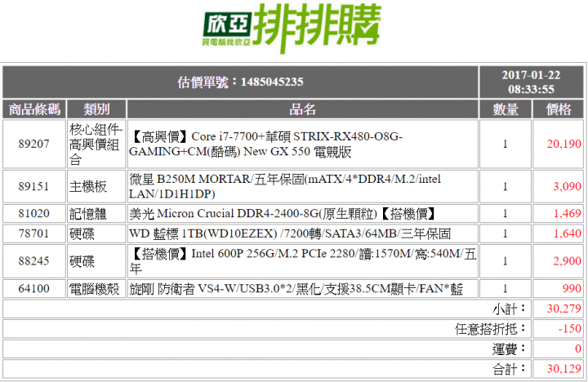
Task: Select barcode 89151
Action: coord(34,186)
